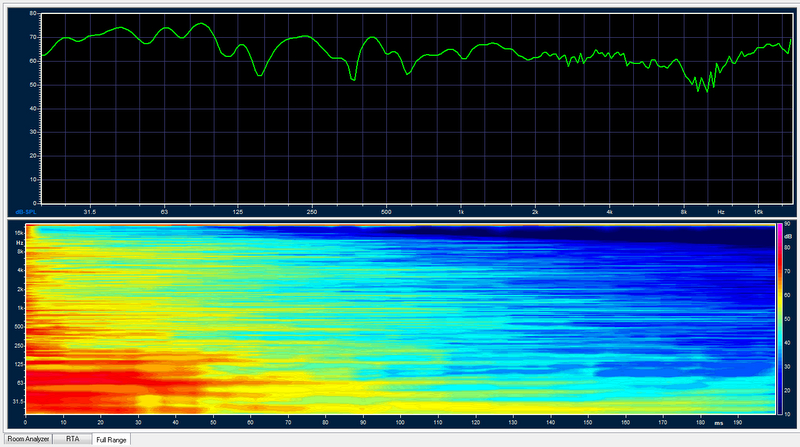Click the Hz label on the spectrogram axis
The image size is (800, 447).
tap(19, 243)
